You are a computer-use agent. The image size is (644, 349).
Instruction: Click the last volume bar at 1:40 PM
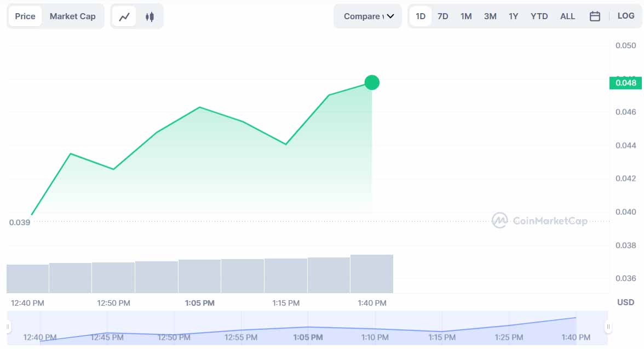point(372,274)
